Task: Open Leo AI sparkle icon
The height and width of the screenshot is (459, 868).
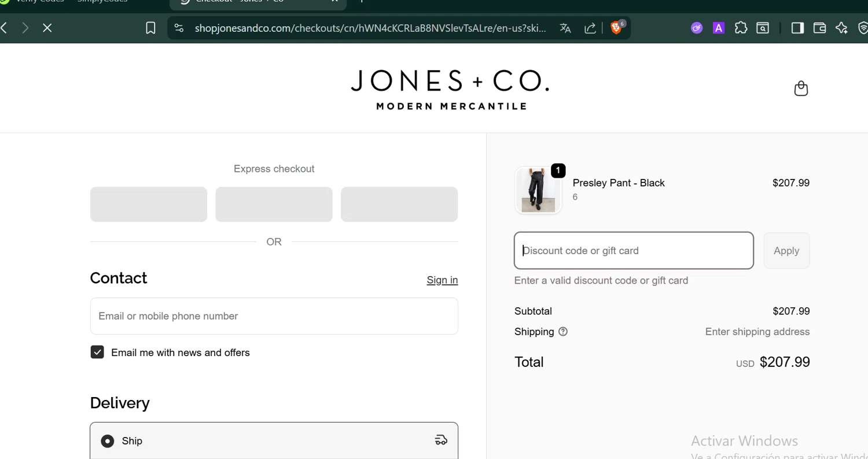Action: point(841,28)
